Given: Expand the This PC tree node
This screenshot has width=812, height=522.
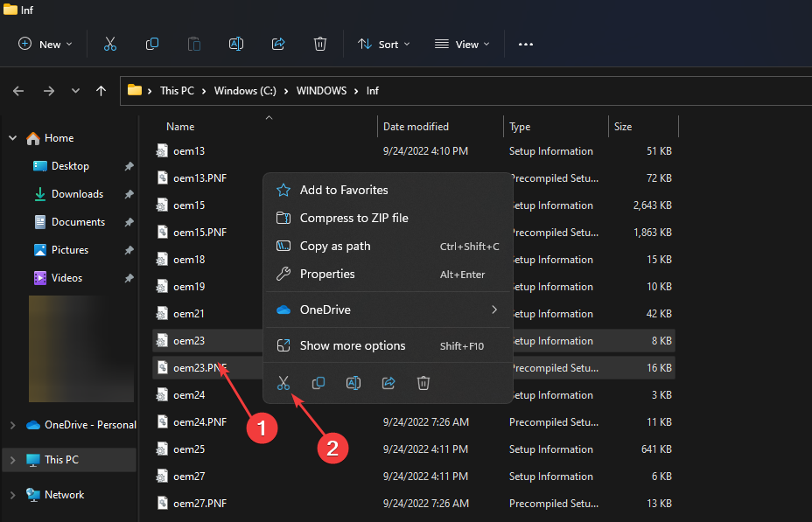Looking at the screenshot, I should 12,460.
